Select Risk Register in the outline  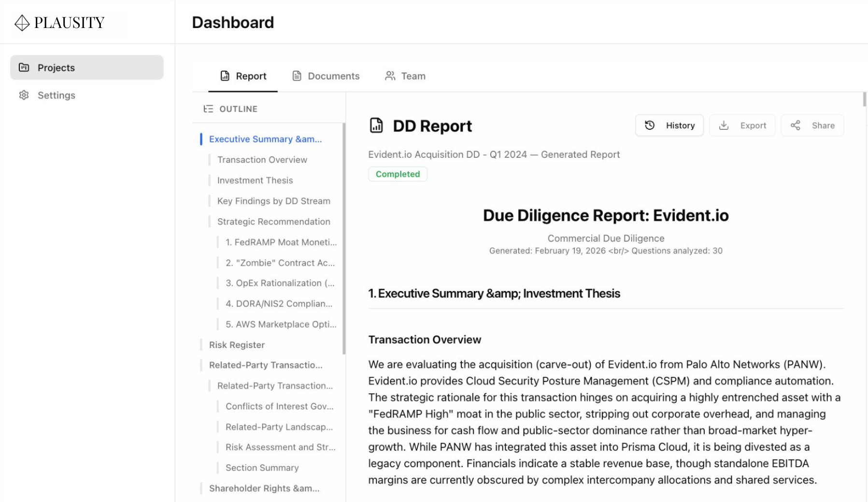point(237,345)
